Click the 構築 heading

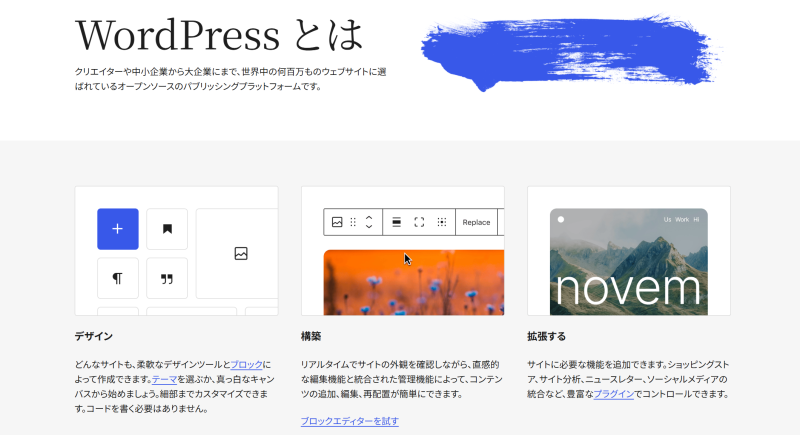point(311,337)
